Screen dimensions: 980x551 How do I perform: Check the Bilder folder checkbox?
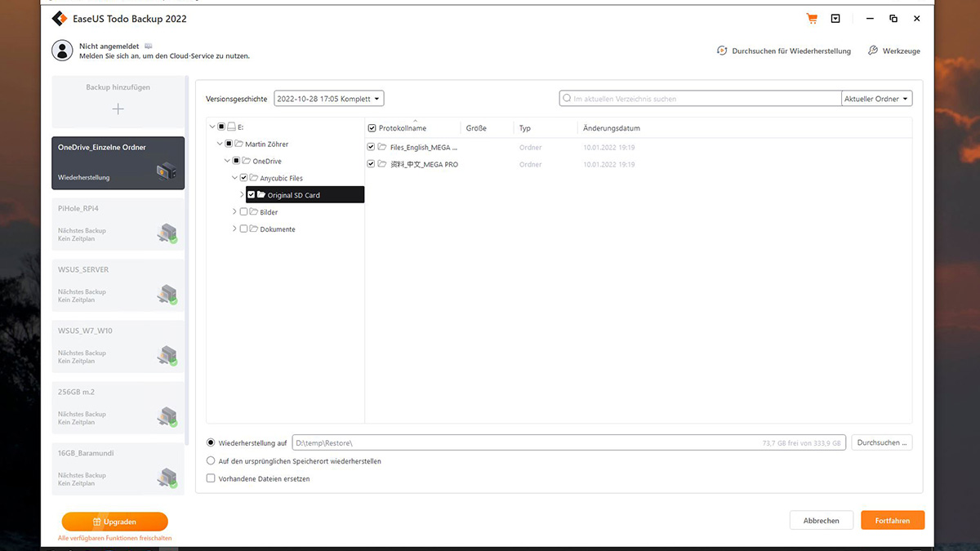pyautogui.click(x=243, y=212)
